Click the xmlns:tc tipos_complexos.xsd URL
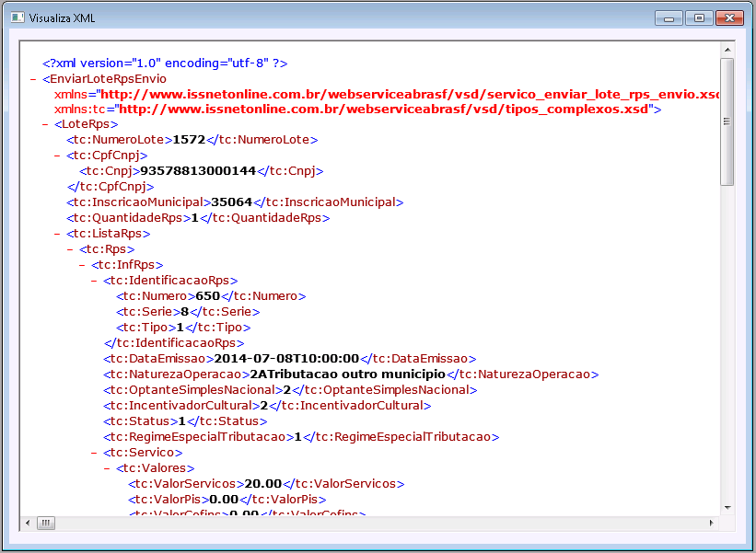The image size is (756, 553). coord(384,109)
